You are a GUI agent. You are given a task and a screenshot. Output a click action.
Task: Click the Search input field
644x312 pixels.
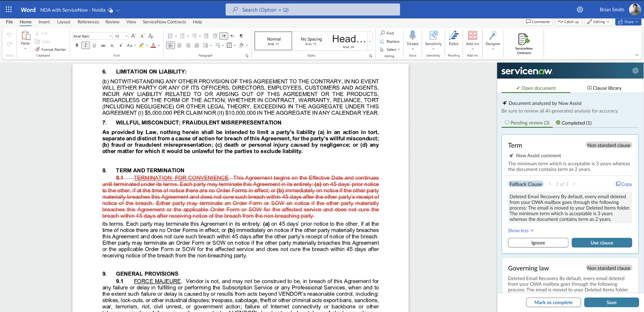[x=313, y=10]
